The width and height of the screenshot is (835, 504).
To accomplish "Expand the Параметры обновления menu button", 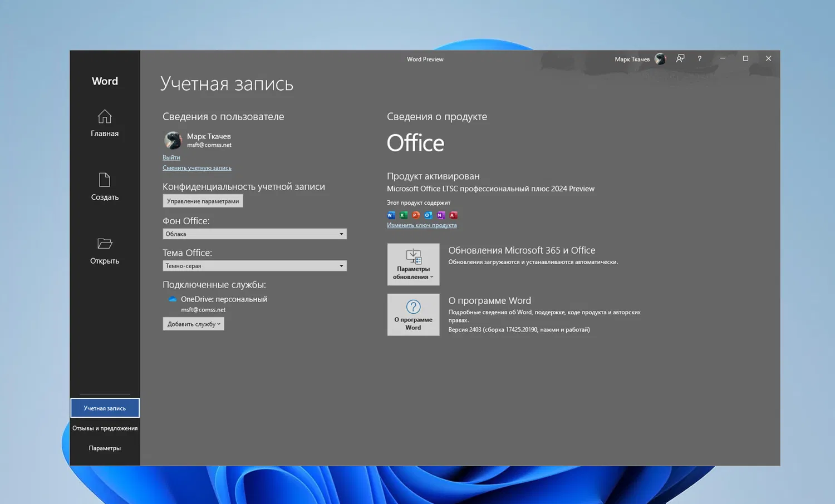I will (413, 264).
